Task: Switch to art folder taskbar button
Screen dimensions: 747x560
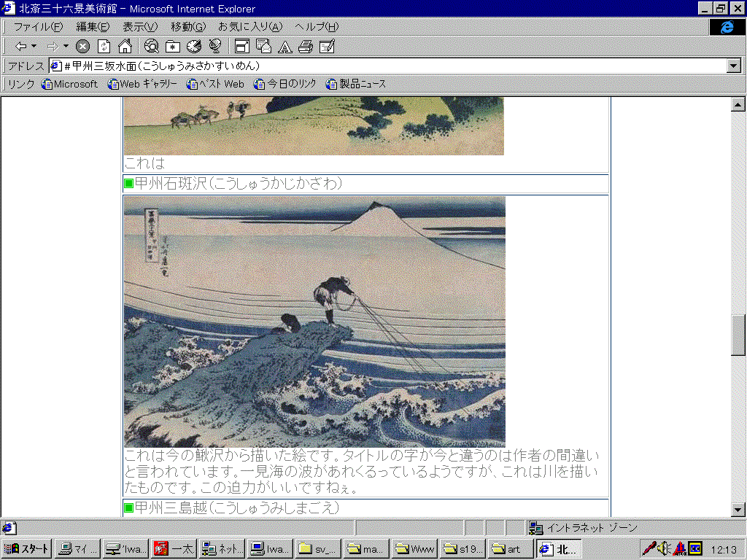Action: tap(510, 549)
